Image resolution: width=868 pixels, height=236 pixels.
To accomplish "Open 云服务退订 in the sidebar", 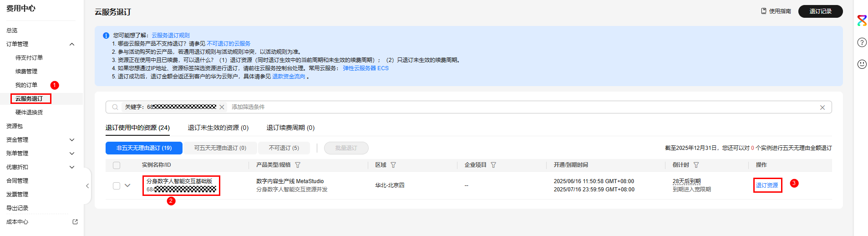I will pyautogui.click(x=29, y=99).
